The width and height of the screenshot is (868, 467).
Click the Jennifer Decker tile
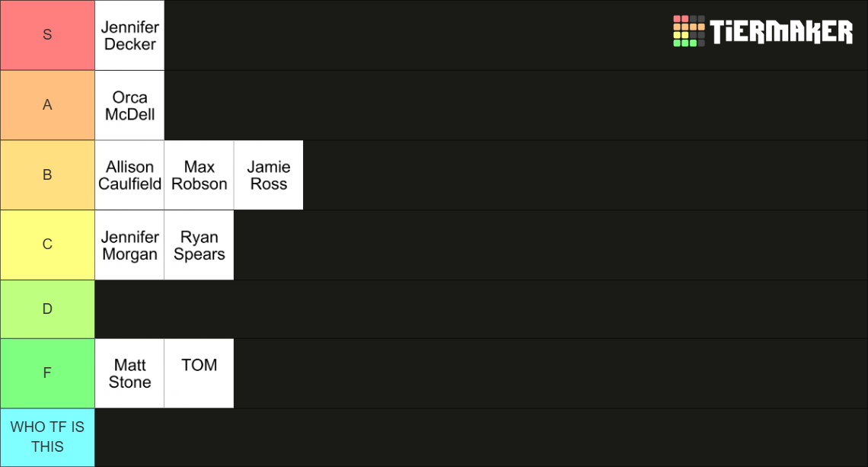(129, 36)
